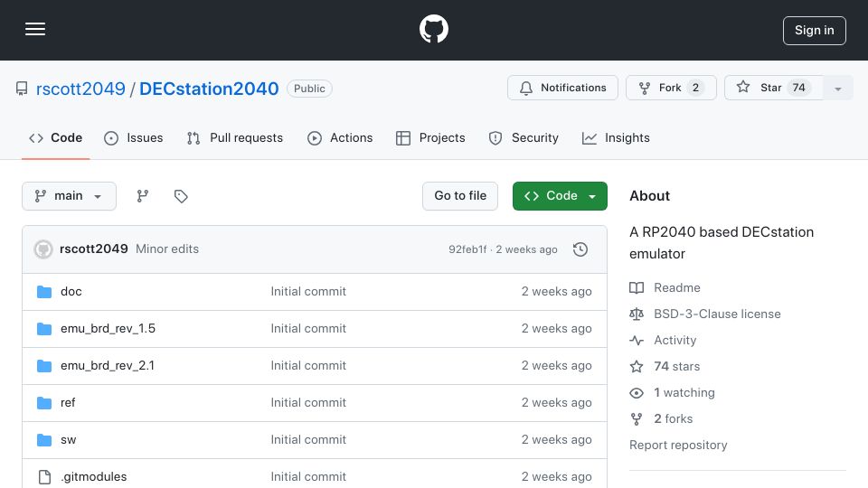868x488 pixels.
Task: Click the star icon beside 74 stars
Action: [x=637, y=366]
